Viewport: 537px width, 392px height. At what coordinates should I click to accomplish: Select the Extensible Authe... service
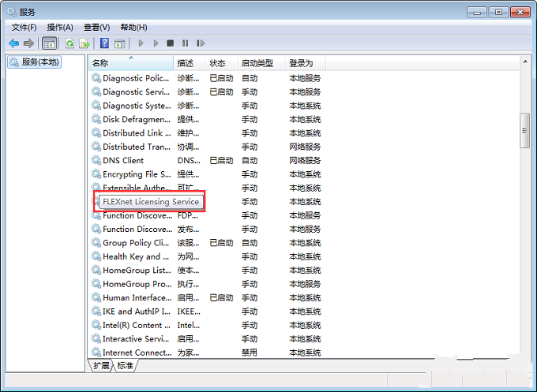pos(206,188)
